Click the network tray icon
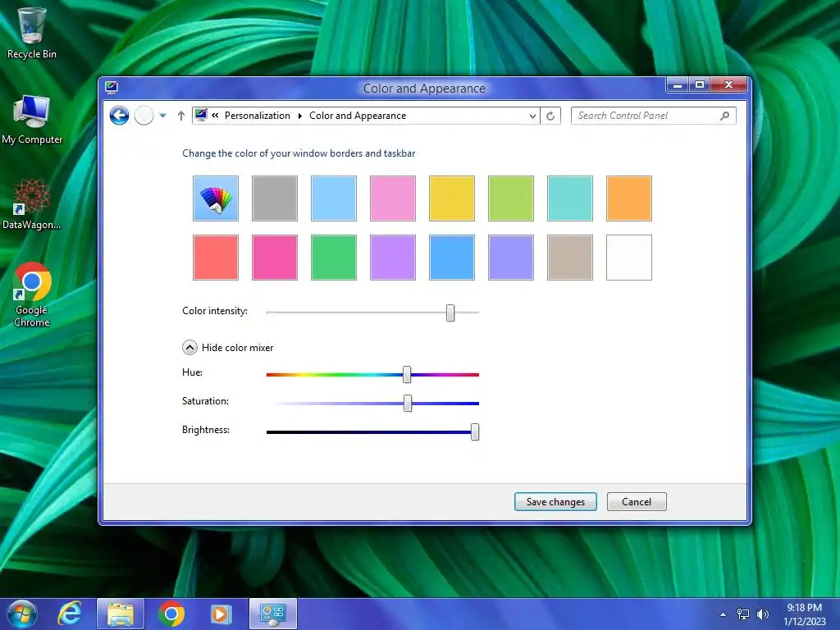840x630 pixels. [743, 614]
